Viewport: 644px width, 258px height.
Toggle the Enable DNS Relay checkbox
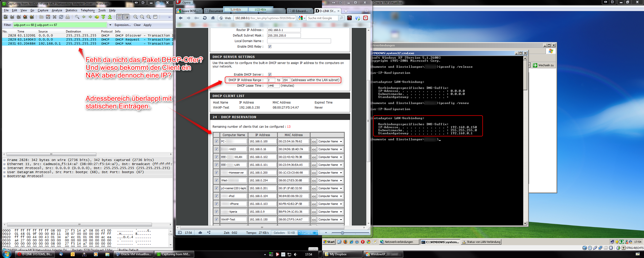point(270,47)
